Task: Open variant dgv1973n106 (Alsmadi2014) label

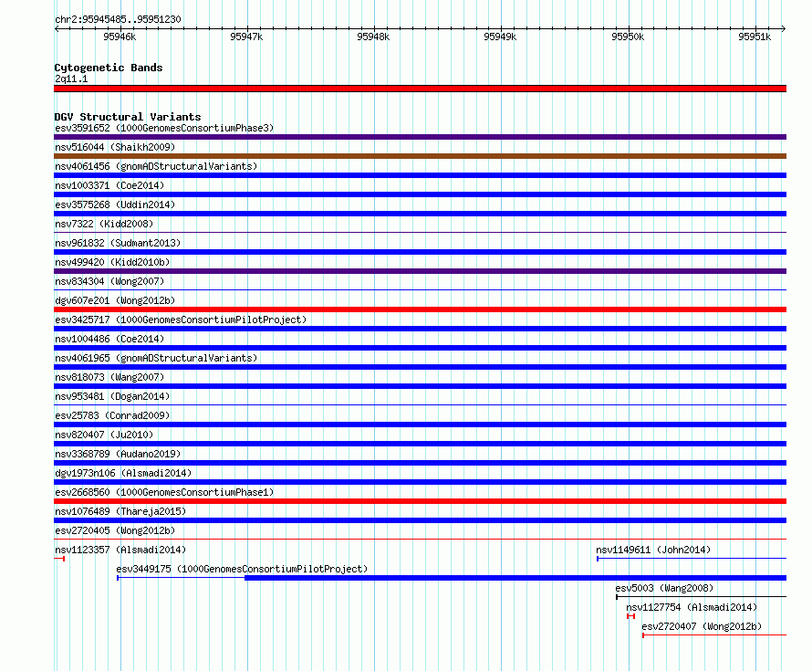Action: [123, 473]
